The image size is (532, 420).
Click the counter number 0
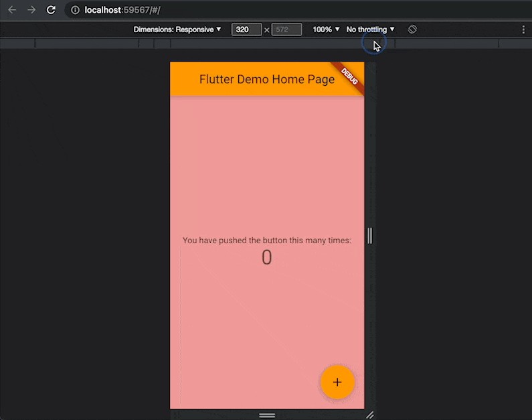266,258
